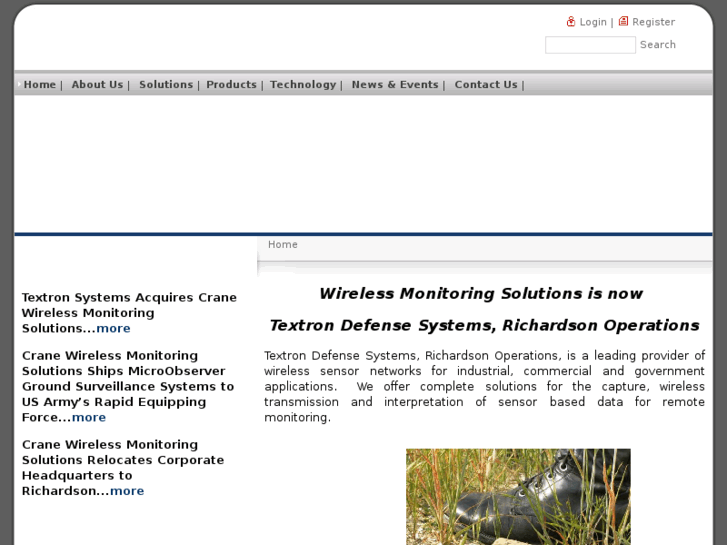Click the Login icon
727x545 pixels.
click(x=571, y=21)
